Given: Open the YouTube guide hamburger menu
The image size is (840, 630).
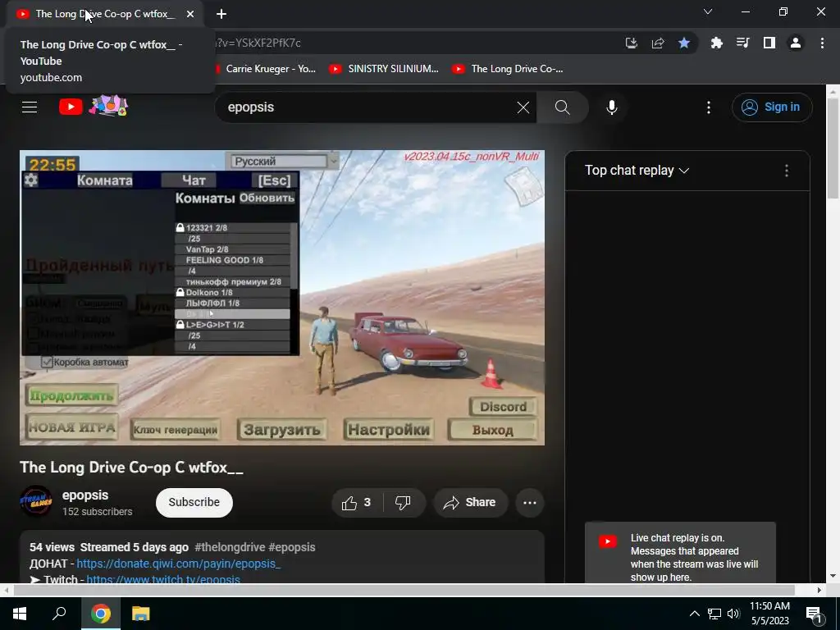Looking at the screenshot, I should click(x=30, y=107).
